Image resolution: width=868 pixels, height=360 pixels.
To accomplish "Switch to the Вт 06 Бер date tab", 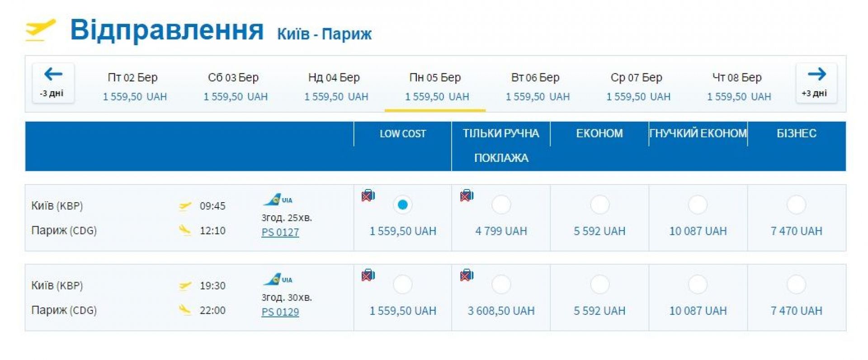I will click(x=537, y=86).
